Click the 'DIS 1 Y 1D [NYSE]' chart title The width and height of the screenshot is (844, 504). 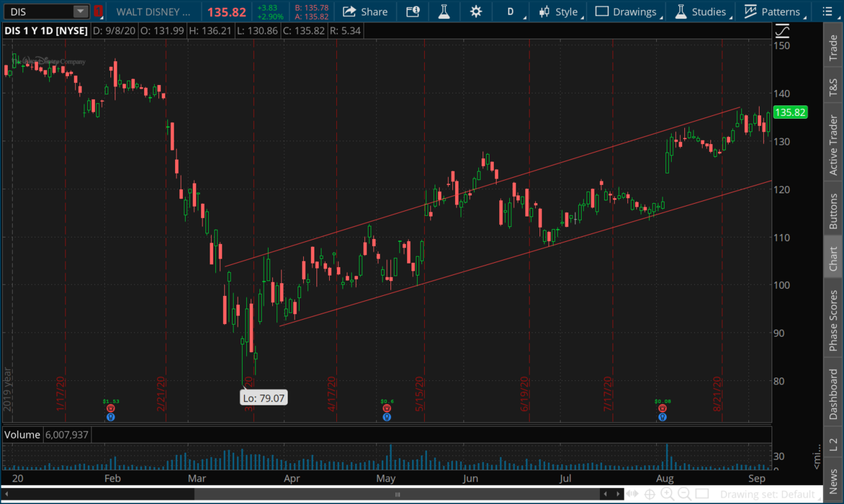(47, 31)
